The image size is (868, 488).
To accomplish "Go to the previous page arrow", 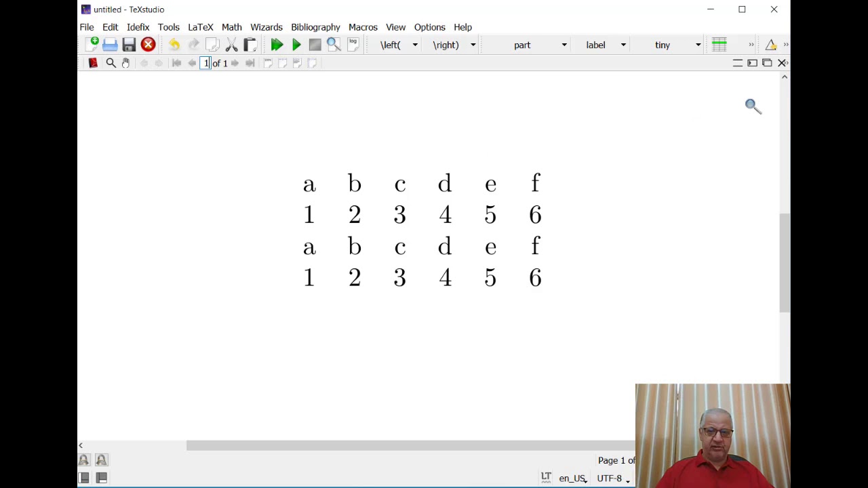I will pos(192,63).
